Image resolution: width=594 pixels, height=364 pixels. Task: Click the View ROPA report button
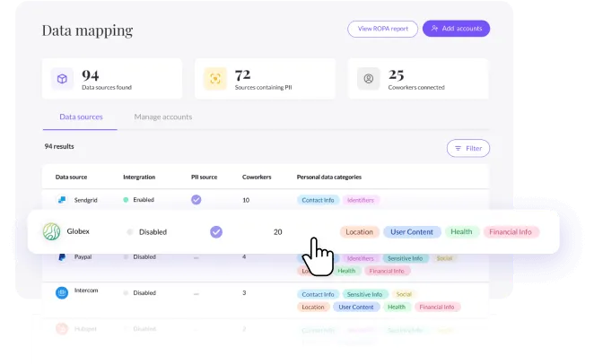pyautogui.click(x=382, y=29)
